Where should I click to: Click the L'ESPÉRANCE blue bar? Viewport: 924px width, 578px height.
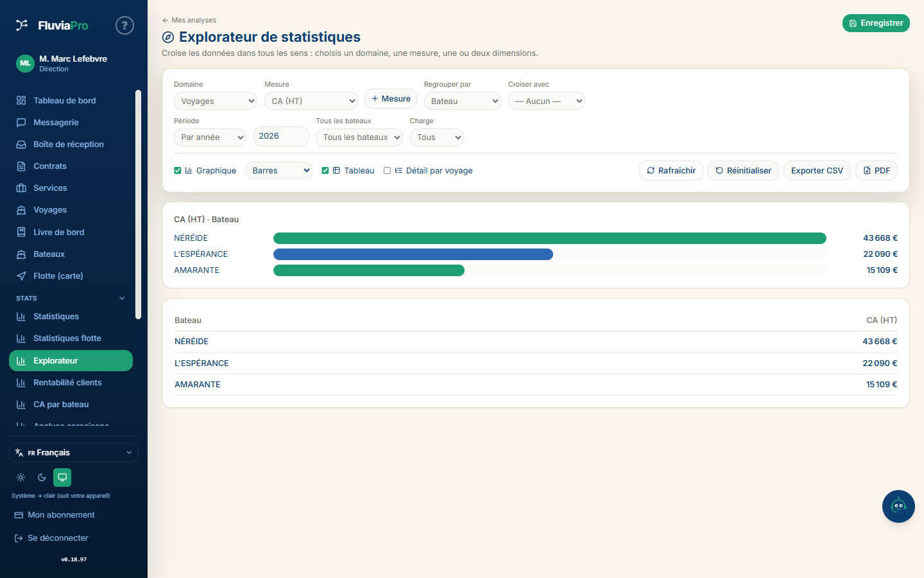[413, 254]
